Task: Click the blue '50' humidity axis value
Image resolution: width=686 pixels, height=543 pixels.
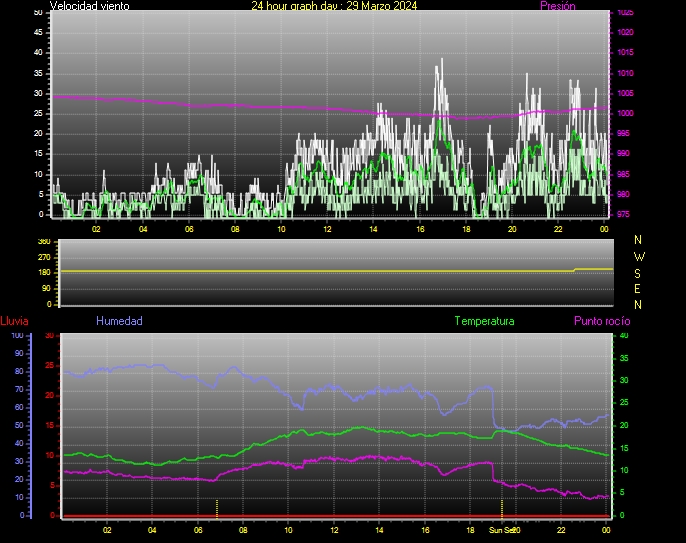Action: click(x=19, y=426)
